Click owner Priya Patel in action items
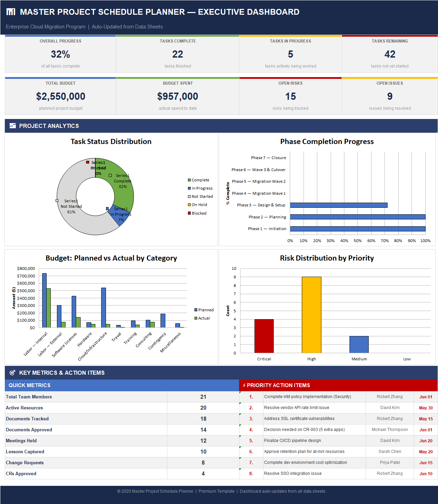This screenshot has height=504, width=438. (390, 463)
